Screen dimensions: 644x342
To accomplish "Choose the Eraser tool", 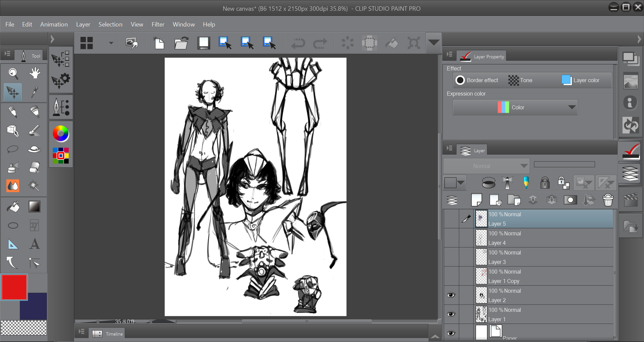I will [x=34, y=167].
